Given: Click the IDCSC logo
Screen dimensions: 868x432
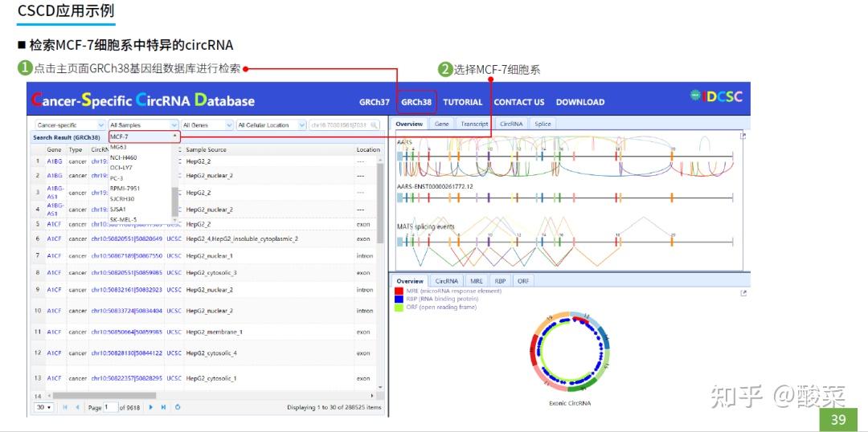Looking at the screenshot, I should pos(716,96).
